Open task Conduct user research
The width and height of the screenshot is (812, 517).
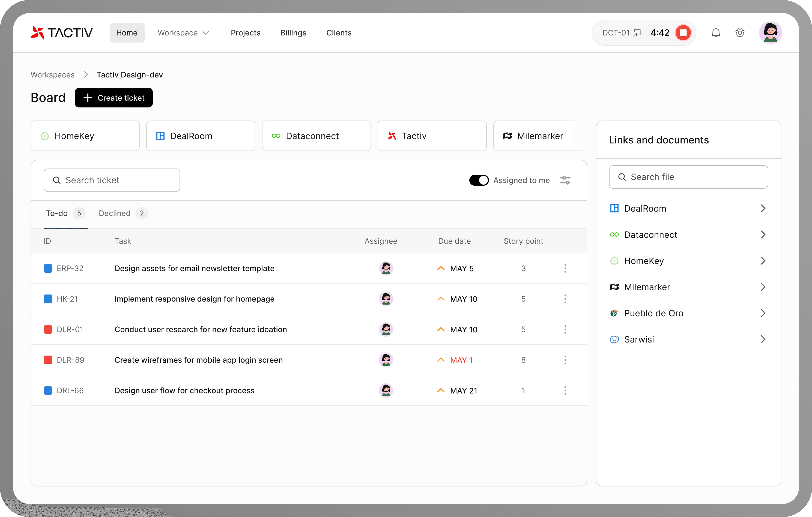[201, 329]
